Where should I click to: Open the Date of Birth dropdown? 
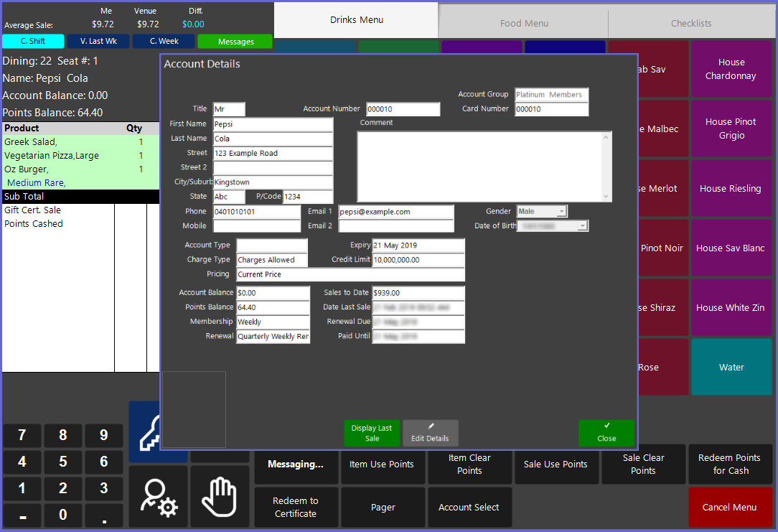583,226
